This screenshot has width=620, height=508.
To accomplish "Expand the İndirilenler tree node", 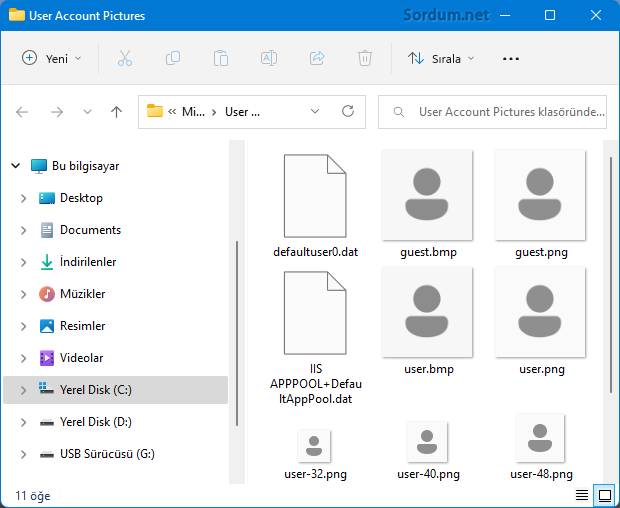I will click(23, 262).
